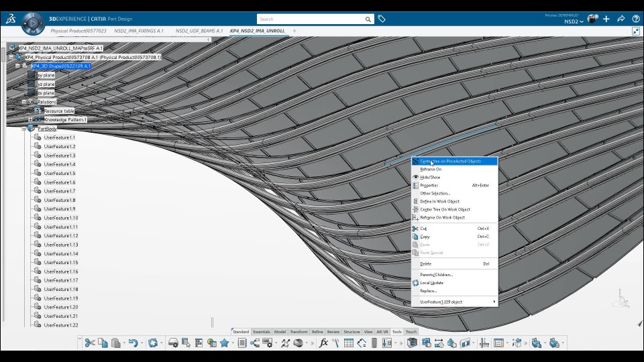644x362 pixels.
Task: Choose Properties from context menu
Action: [x=429, y=185]
